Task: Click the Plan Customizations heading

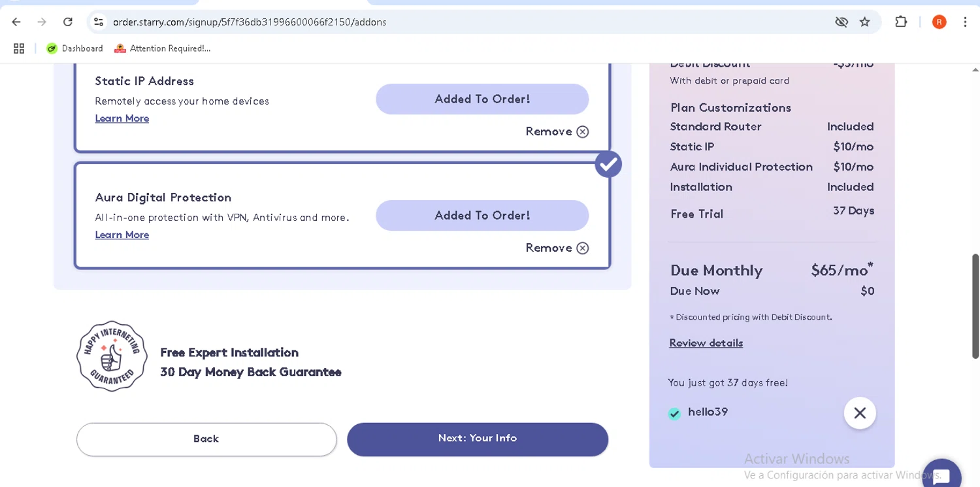Action: 730,108
